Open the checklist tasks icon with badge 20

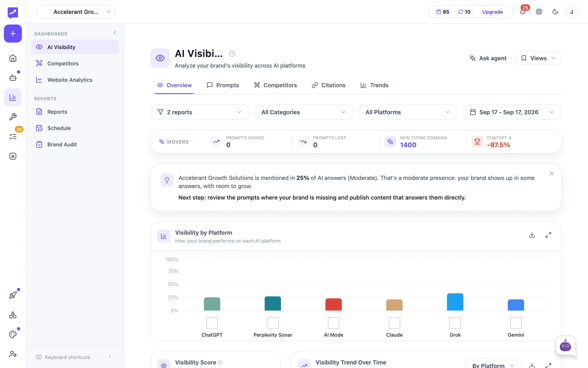(13, 137)
